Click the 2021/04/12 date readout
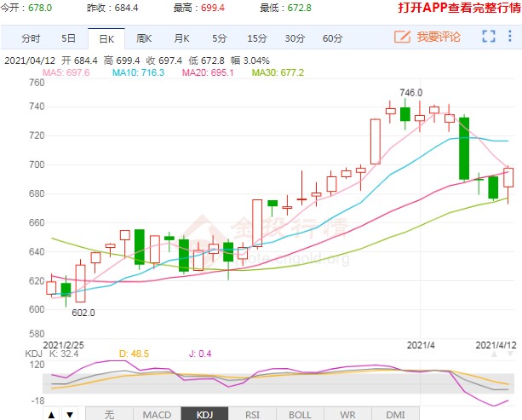The width and height of the screenshot is (522, 420). point(30,60)
